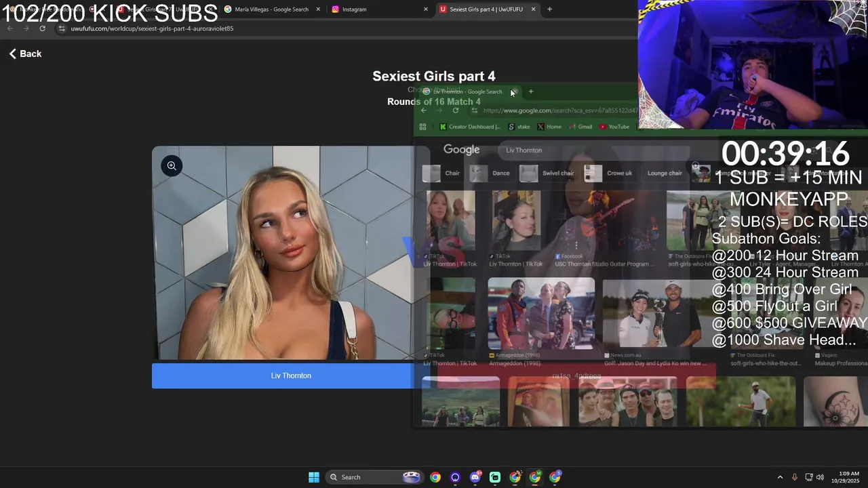This screenshot has height=488, width=868.
Task: Open site info icon beside uwufufu URL
Action: pos(62,28)
